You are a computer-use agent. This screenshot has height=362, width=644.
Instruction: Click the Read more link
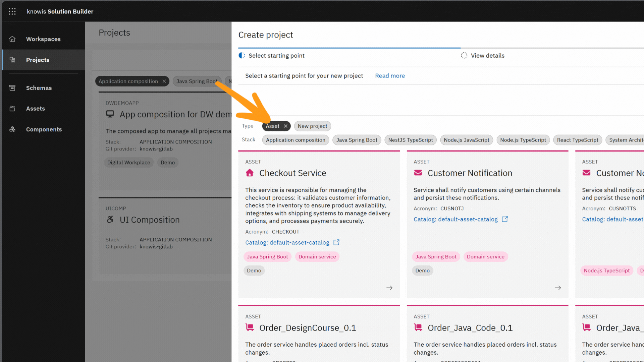coord(390,76)
